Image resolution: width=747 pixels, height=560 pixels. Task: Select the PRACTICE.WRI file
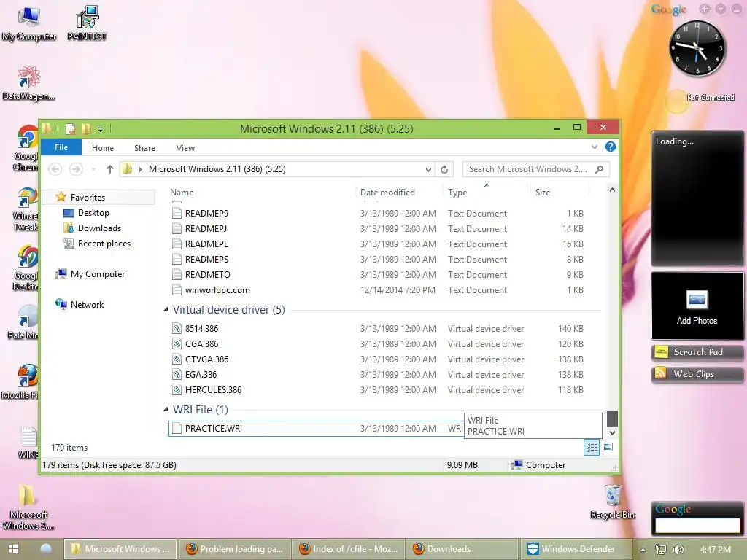click(315, 429)
